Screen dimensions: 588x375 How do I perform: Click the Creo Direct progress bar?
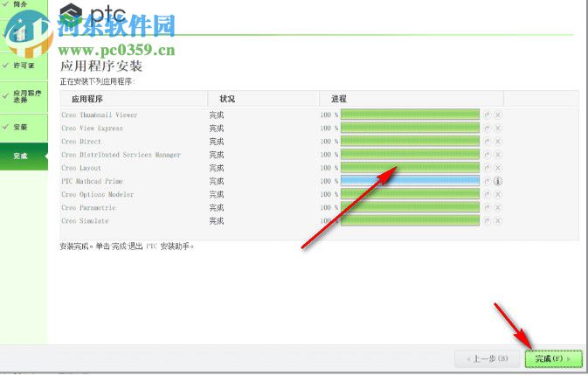(x=410, y=141)
